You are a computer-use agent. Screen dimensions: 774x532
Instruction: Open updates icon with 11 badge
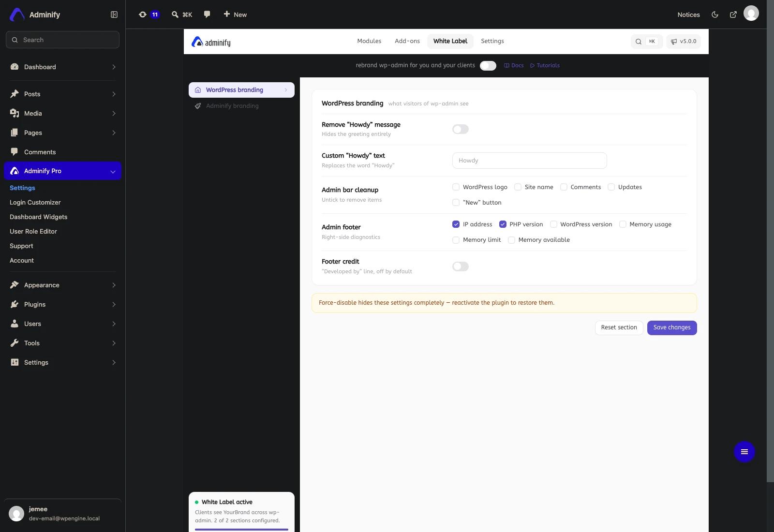point(149,15)
